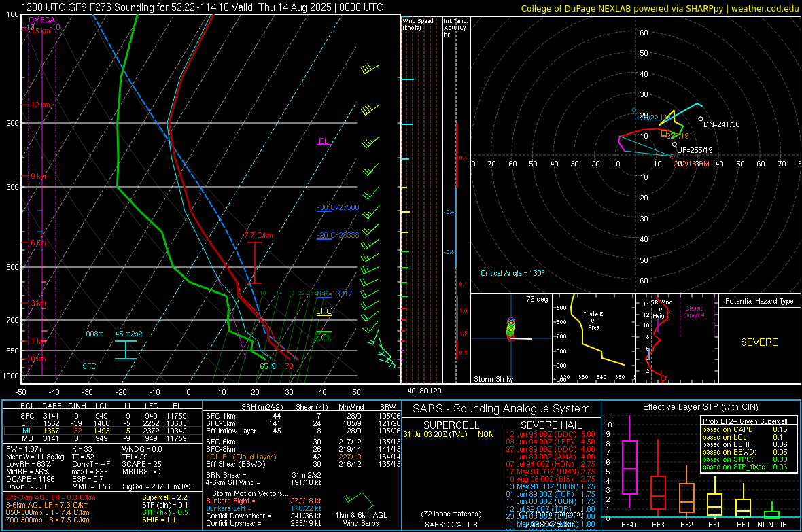Click the blue 'Bunkers Left = 178/22 kt' line

point(264,508)
